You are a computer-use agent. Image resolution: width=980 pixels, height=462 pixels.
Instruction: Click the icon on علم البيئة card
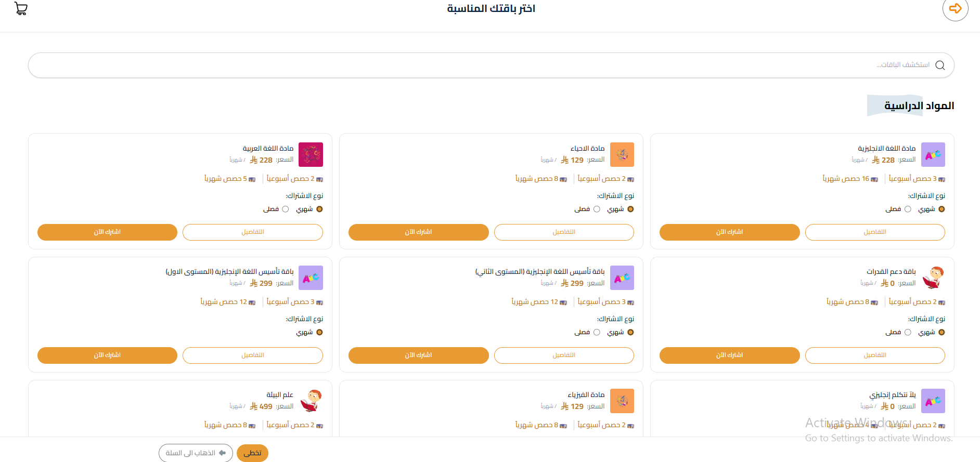[x=311, y=401]
